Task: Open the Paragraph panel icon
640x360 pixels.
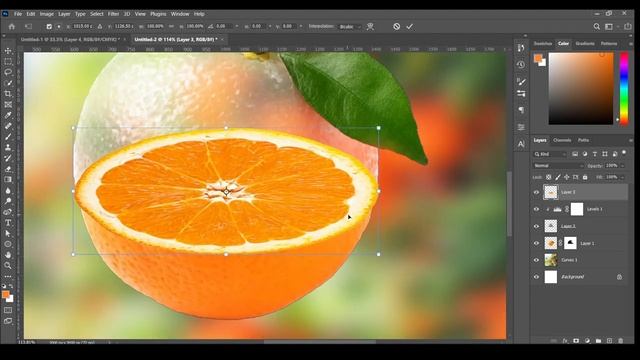Action: [x=521, y=110]
